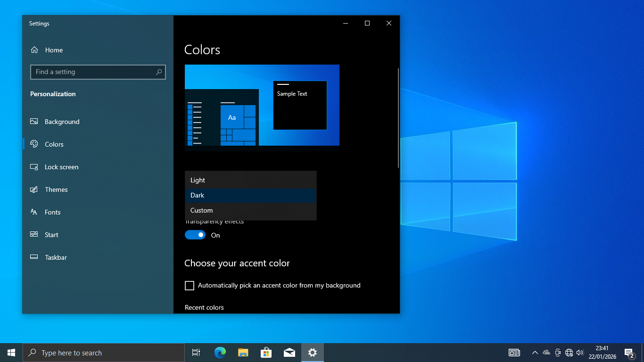Click the Fonts icon in sidebar

[x=34, y=212]
